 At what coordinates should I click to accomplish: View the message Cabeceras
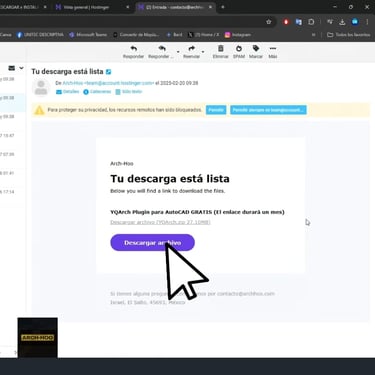click(97, 92)
